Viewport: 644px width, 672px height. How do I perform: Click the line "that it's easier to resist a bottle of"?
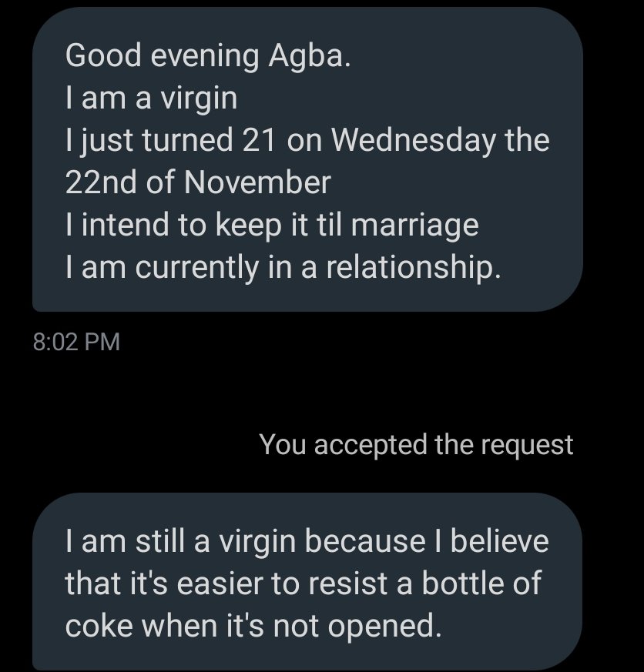click(303, 583)
